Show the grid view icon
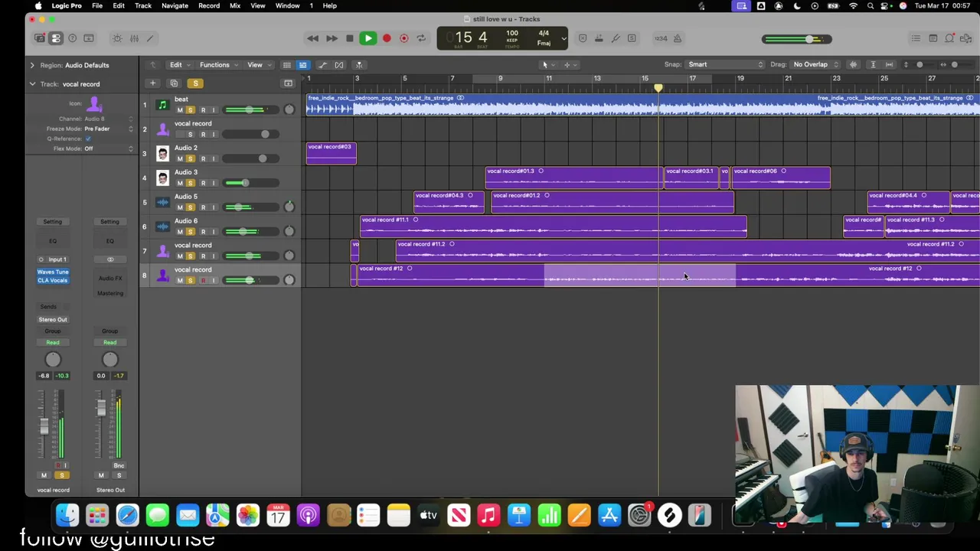 point(286,65)
